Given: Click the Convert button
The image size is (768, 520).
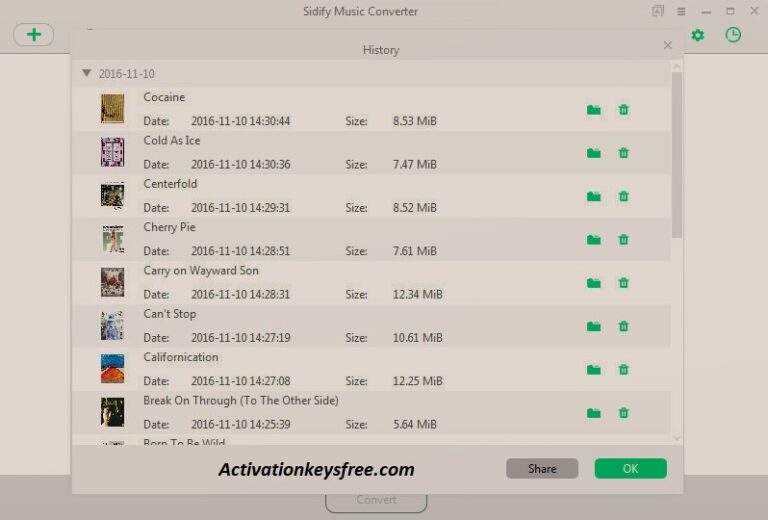Looking at the screenshot, I should pos(376,500).
